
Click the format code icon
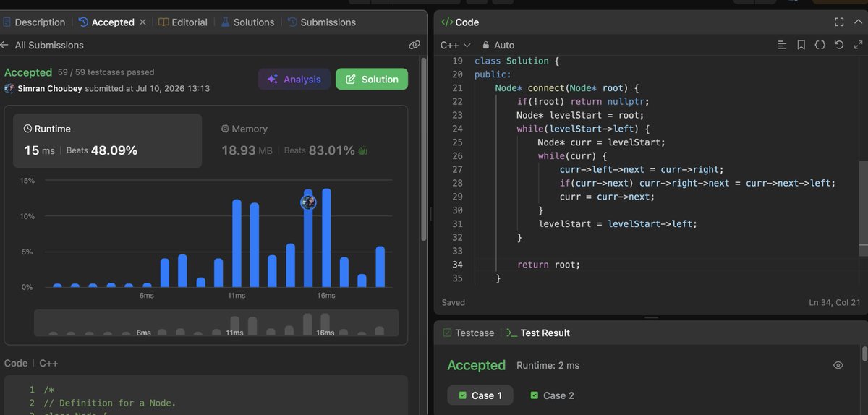click(782, 45)
